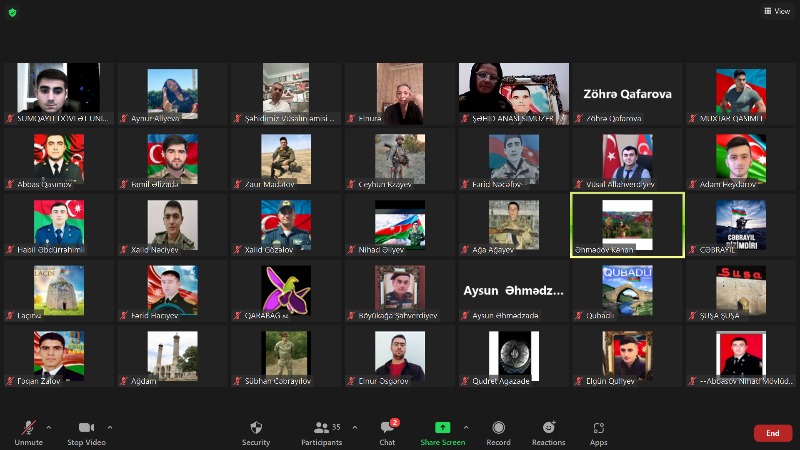Screen dimensions: 800x450
Task: Click the green encryption shield icon
Action: click(x=11, y=12)
